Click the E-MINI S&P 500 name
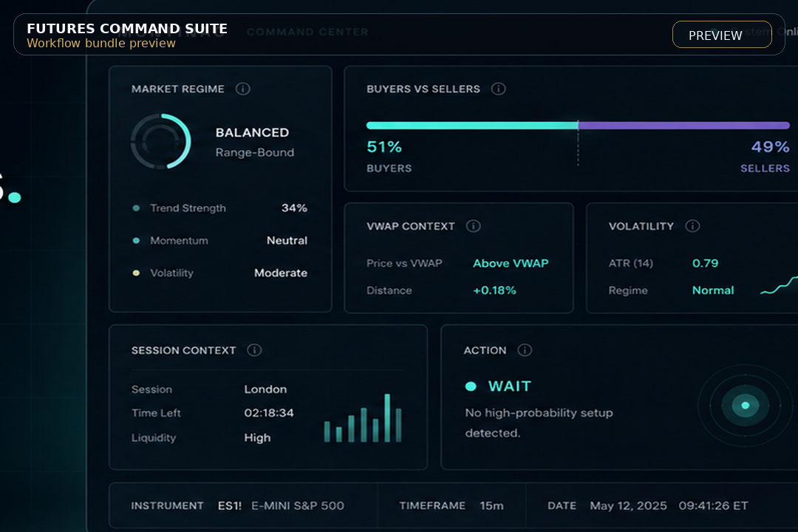 (x=298, y=506)
